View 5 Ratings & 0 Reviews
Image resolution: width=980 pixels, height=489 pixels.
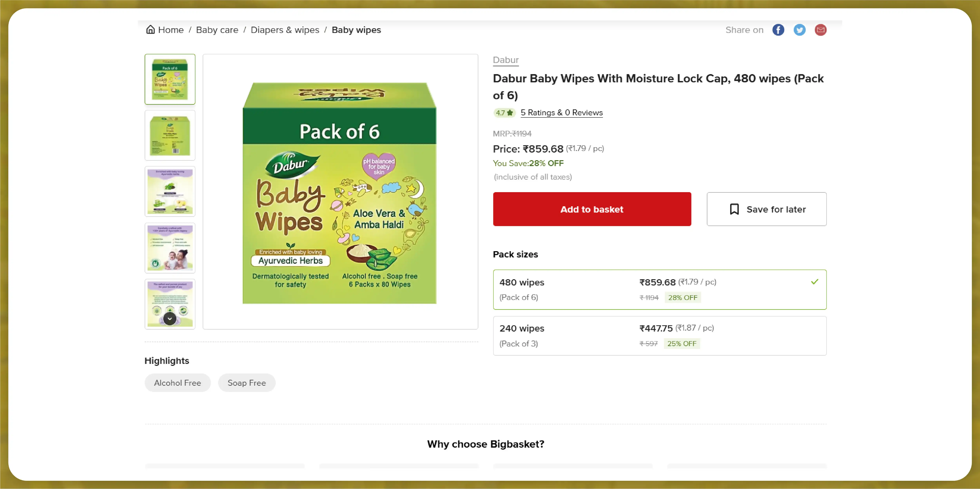click(561, 113)
